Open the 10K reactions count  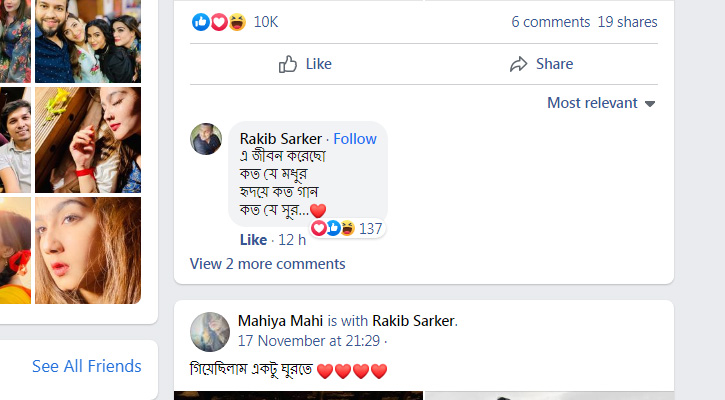click(x=266, y=22)
